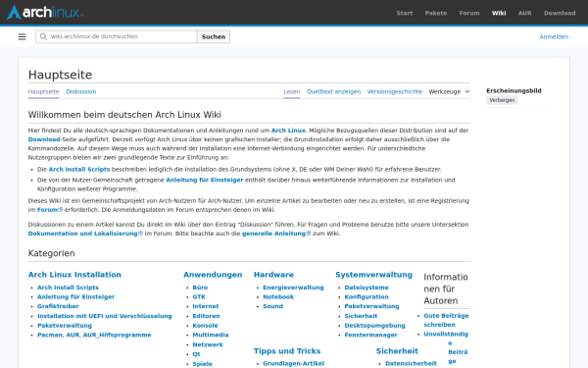Open Paketverwaltung under Systemverwaltung
This screenshot has height=368, width=588.
tap(371, 306)
